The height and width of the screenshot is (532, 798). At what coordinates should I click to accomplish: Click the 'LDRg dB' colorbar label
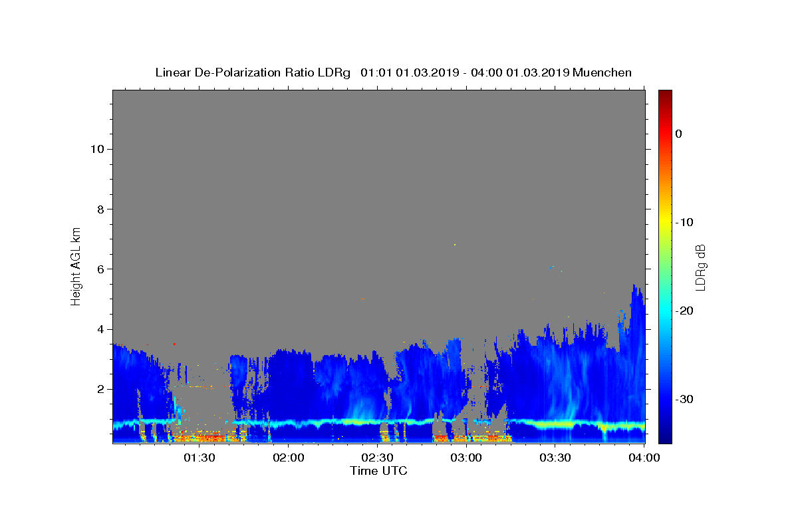click(700, 267)
